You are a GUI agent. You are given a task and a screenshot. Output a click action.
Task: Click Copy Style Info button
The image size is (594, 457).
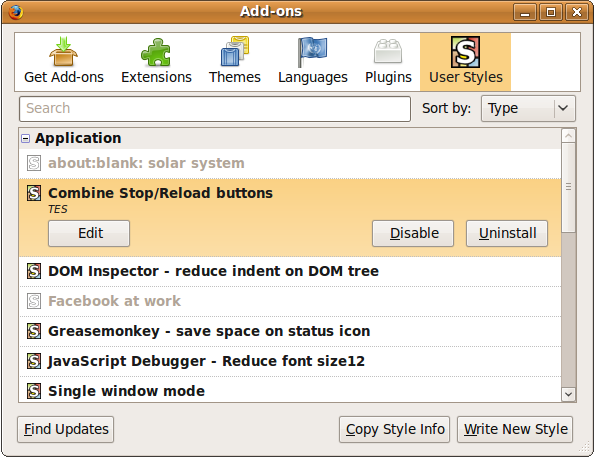pos(394,429)
